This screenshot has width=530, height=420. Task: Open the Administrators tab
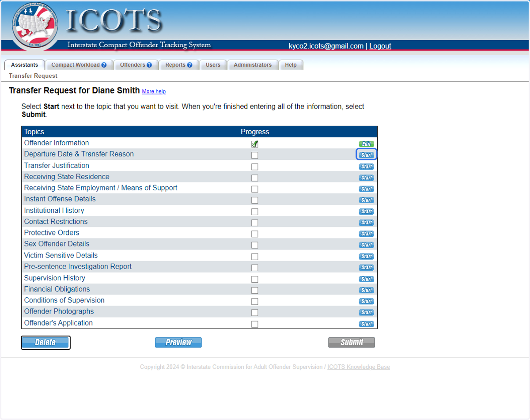(x=253, y=65)
